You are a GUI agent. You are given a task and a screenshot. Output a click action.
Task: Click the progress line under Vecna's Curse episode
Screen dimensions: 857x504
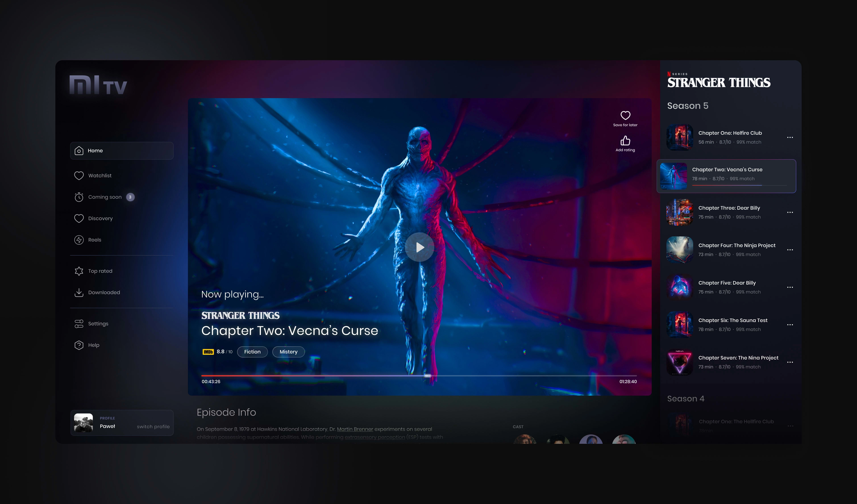click(x=739, y=185)
